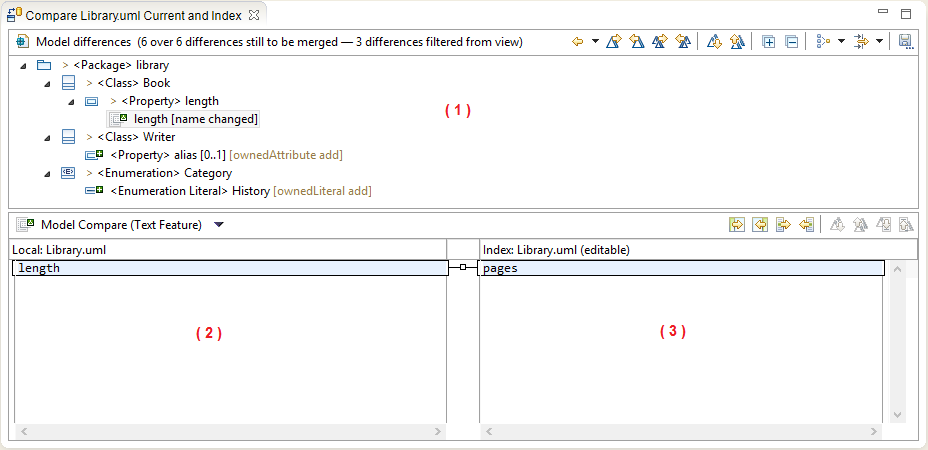Collapse the Class Book tree node

(x=47, y=83)
